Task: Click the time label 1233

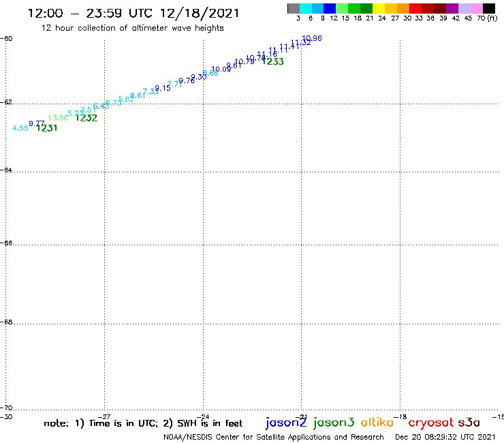Action: (x=273, y=61)
